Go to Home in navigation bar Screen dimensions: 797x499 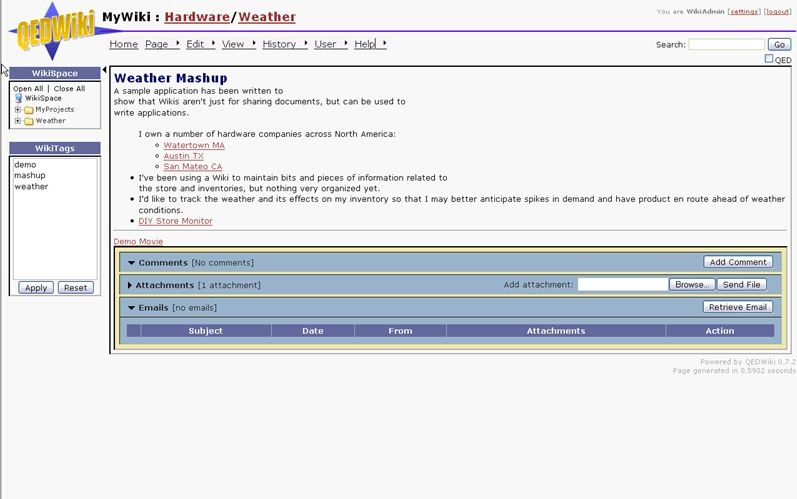coord(124,44)
